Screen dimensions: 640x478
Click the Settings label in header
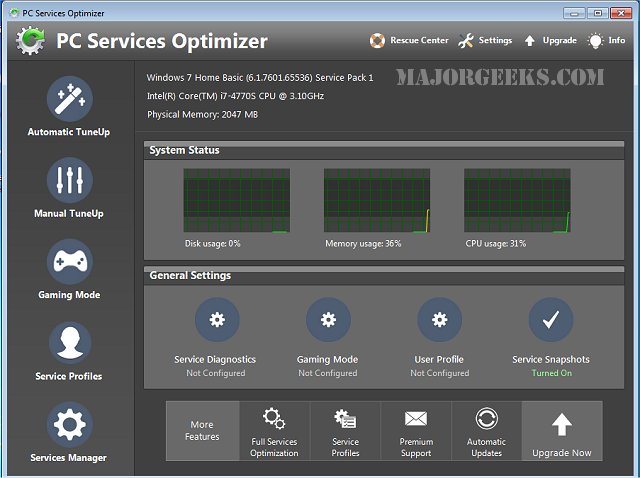click(495, 40)
